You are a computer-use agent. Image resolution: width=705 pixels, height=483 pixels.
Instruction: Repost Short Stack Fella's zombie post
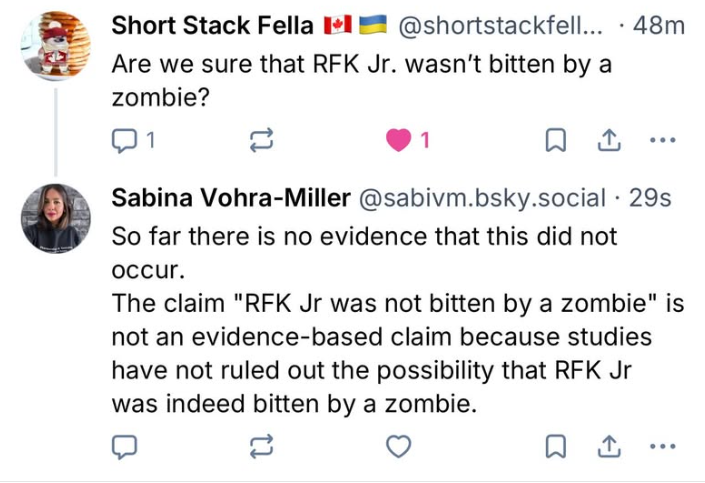click(262, 143)
